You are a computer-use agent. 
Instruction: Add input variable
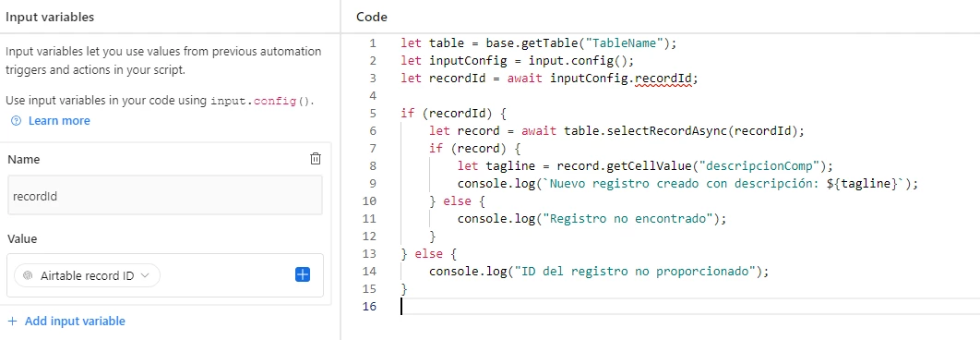point(66,322)
